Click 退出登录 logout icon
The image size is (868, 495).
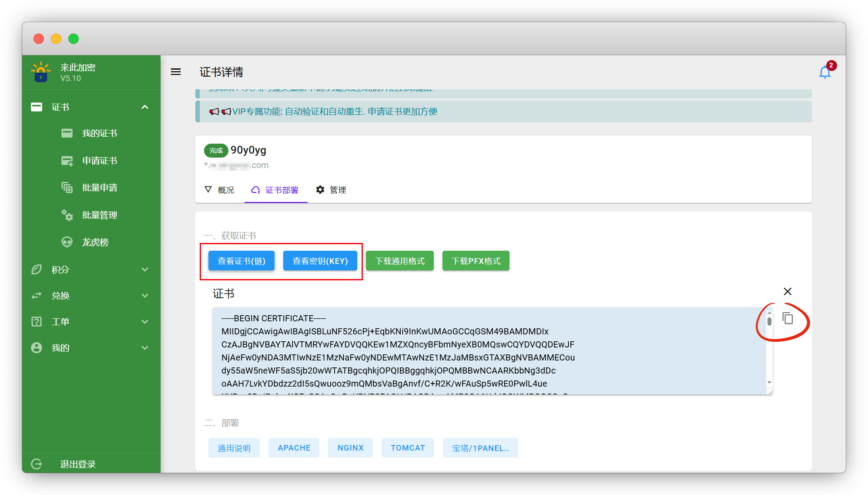point(37,464)
